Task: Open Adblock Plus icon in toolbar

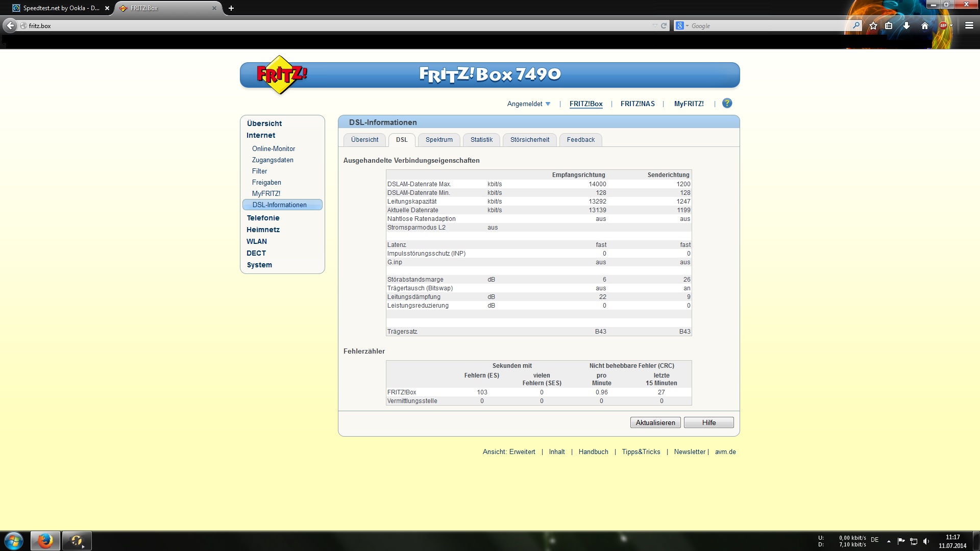Action: pos(943,26)
